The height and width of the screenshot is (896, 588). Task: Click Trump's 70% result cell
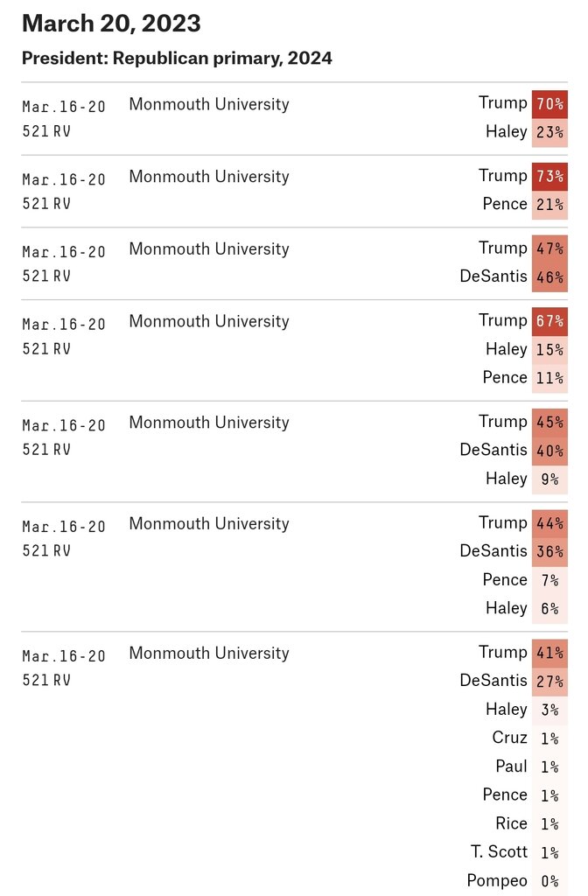coord(549,104)
